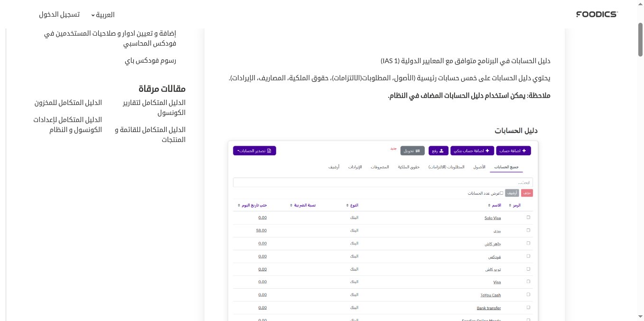Click the page scrollbar's up arrow
This screenshot has width=644, height=321.
(x=640, y=5)
